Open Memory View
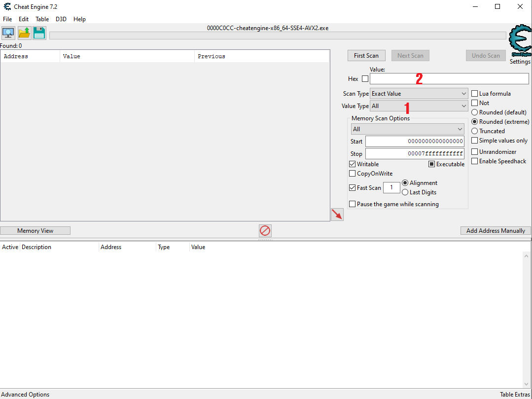 [35, 231]
